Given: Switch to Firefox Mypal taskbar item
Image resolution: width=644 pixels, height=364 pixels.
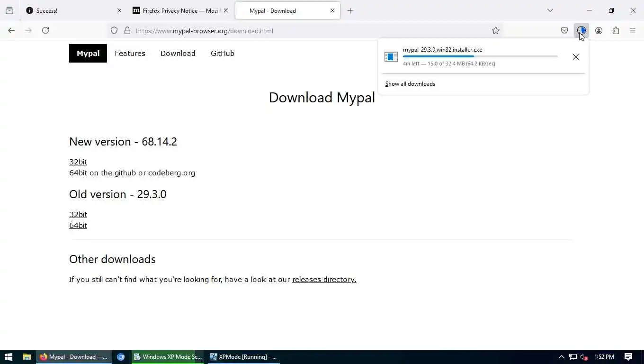Looking at the screenshot, I should [74, 357].
